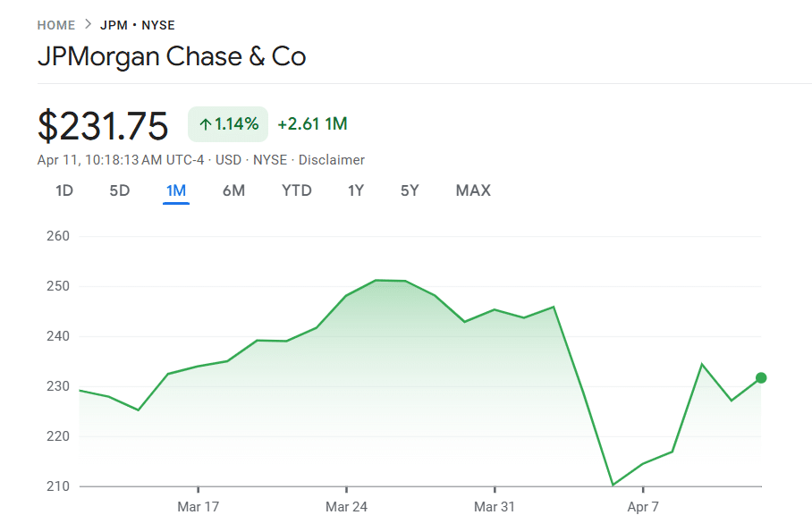This screenshot has width=812, height=532.
Task: Switch to the 6M chart view
Action: (x=233, y=190)
